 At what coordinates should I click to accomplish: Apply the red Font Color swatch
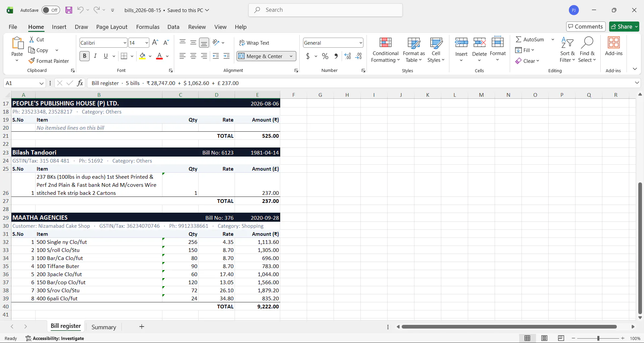[159, 56]
